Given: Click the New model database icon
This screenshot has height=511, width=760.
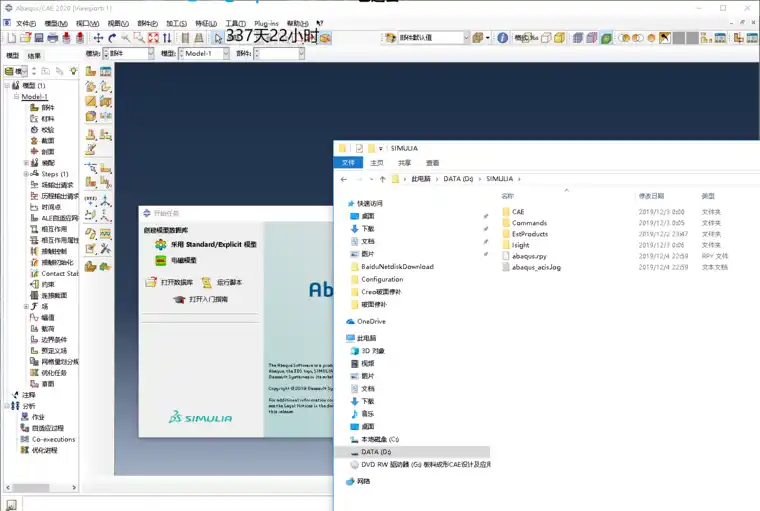Looking at the screenshot, I should [12, 38].
